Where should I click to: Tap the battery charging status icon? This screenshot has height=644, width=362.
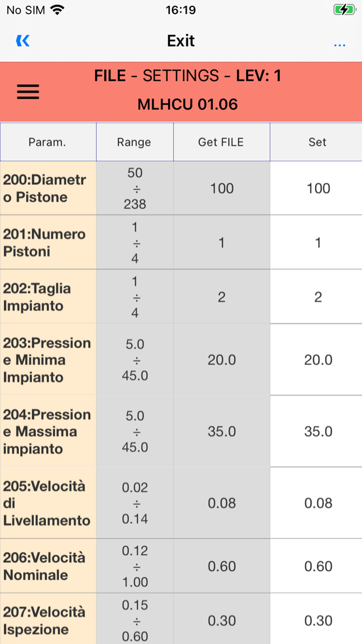(345, 10)
